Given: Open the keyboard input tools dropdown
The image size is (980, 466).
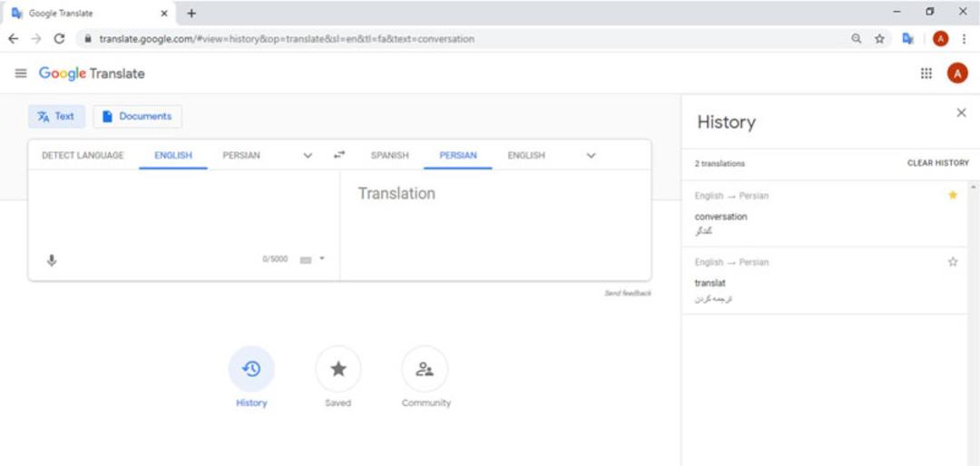Looking at the screenshot, I should (322, 258).
